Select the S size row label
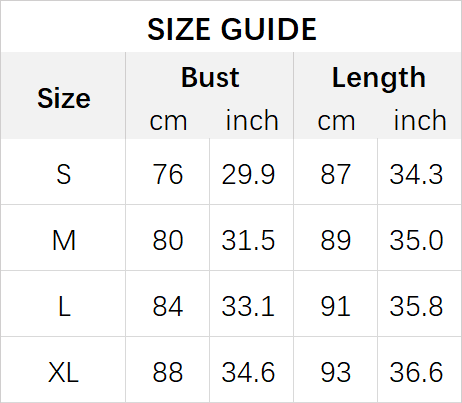This screenshot has width=462, height=403. (64, 174)
